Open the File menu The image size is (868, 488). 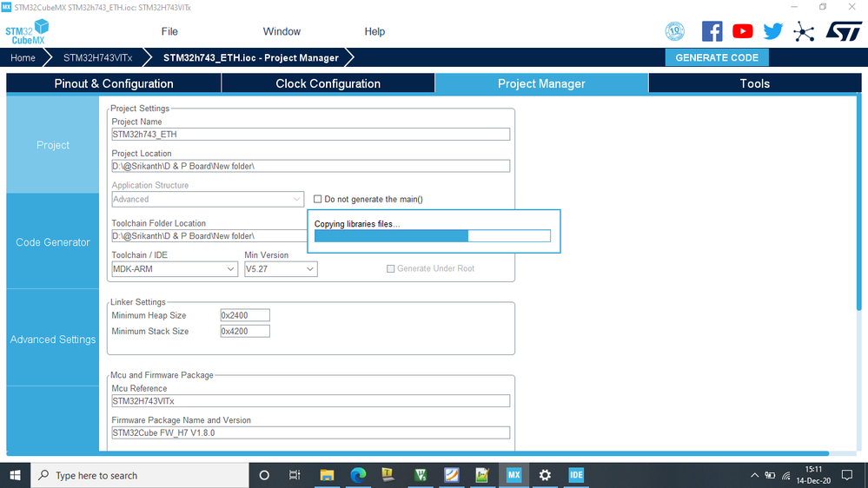[x=169, y=31]
